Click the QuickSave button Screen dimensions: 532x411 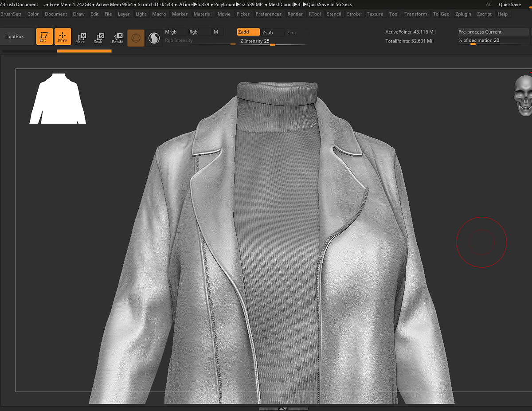(510, 4)
